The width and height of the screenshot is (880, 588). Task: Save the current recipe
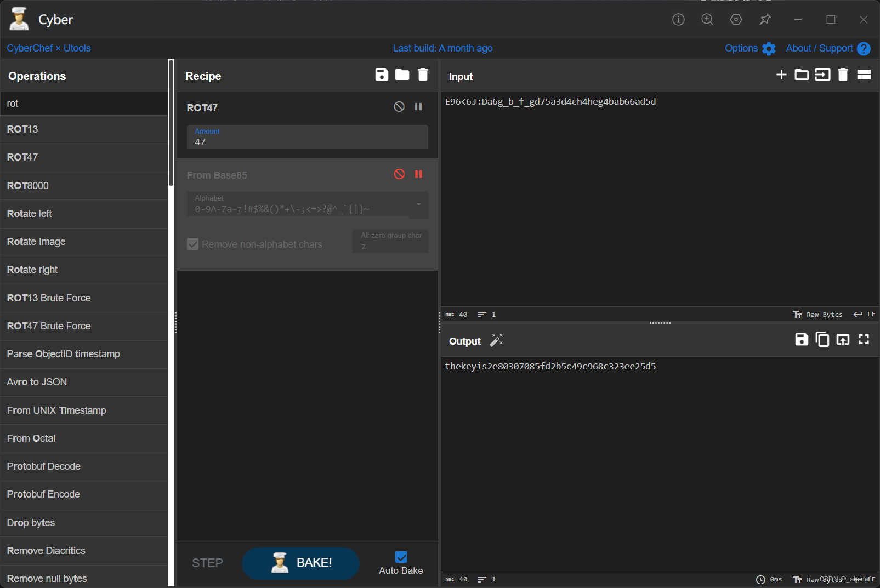click(x=382, y=75)
